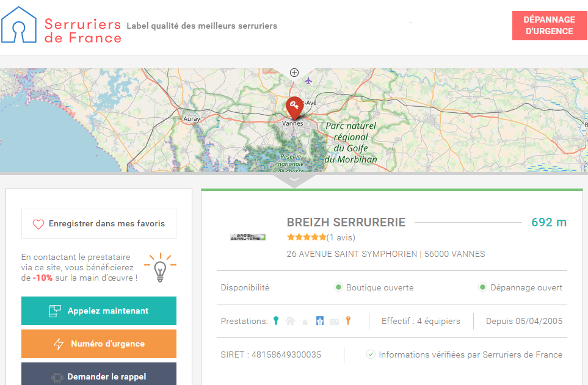Click the verified checkmark icon

coord(371,354)
